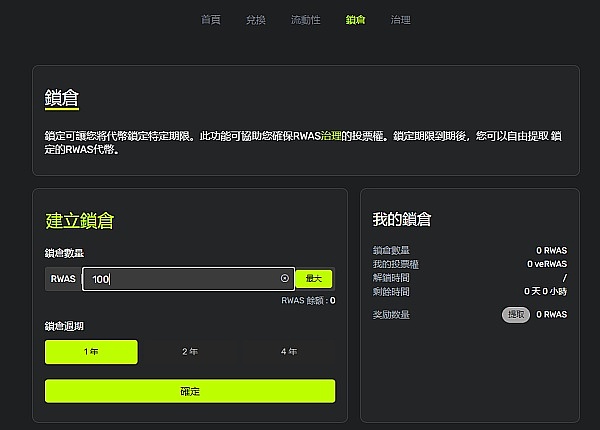
Task: Follow the 治理 link in the description
Action: tap(331, 134)
